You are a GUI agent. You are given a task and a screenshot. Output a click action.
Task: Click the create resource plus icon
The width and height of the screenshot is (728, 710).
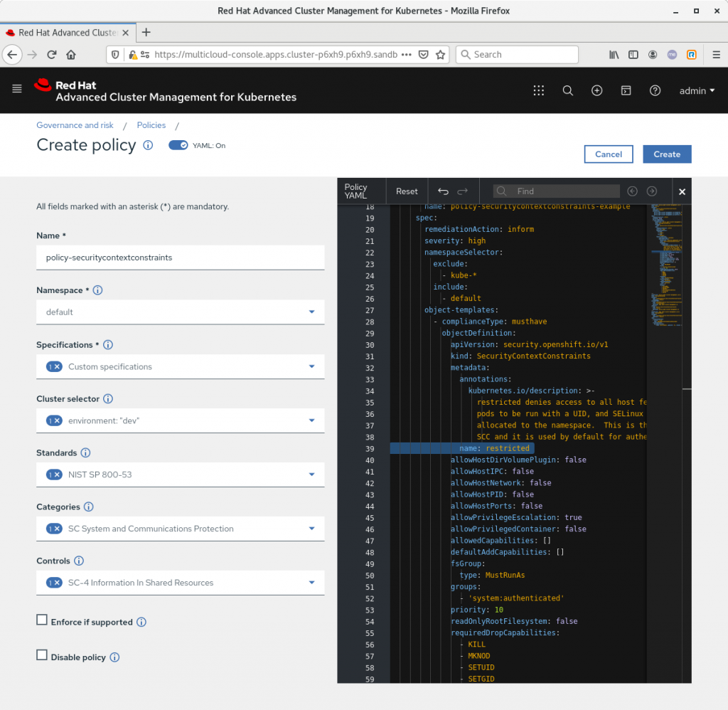point(597,90)
